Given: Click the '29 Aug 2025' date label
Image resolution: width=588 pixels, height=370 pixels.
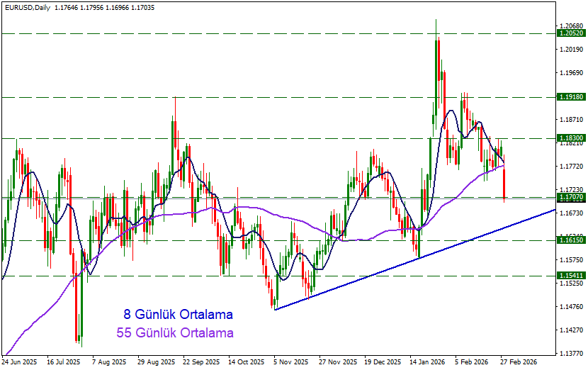Looking at the screenshot, I should click(156, 361).
